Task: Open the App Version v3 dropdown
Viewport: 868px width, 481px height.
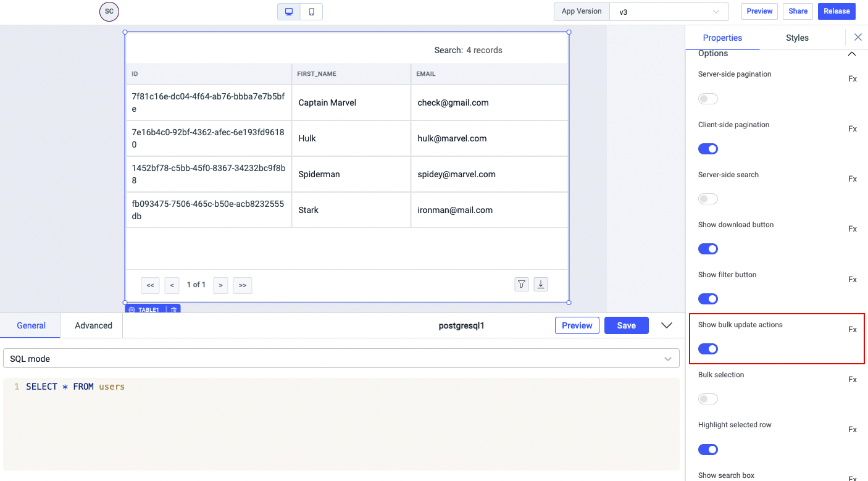Action: (x=669, y=12)
